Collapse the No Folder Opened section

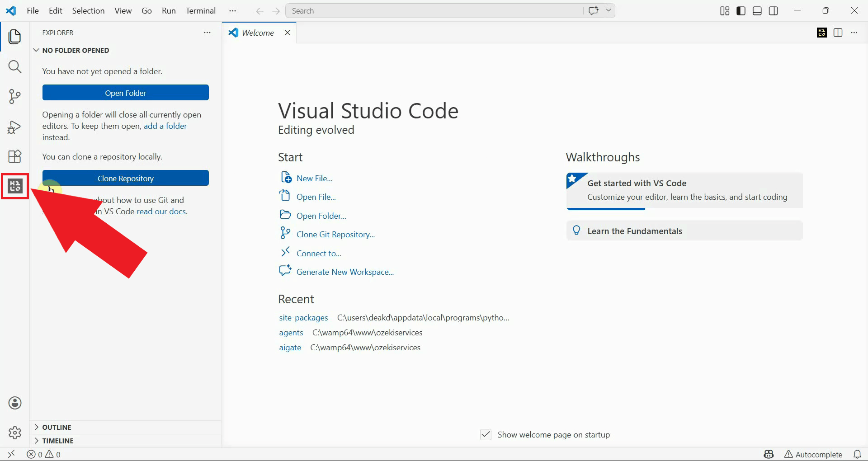(75, 50)
